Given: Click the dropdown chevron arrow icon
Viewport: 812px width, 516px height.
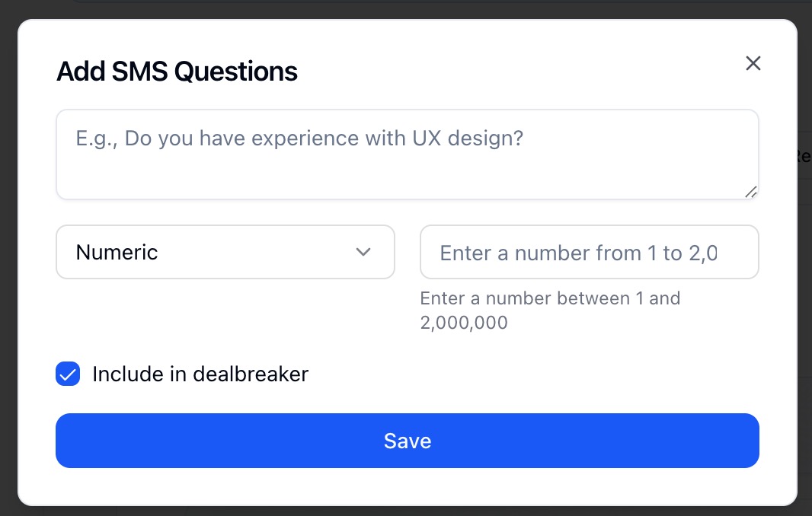Looking at the screenshot, I should click(x=363, y=252).
